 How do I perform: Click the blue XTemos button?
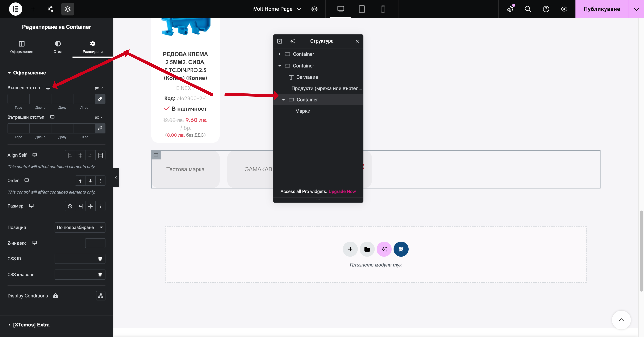click(401, 249)
